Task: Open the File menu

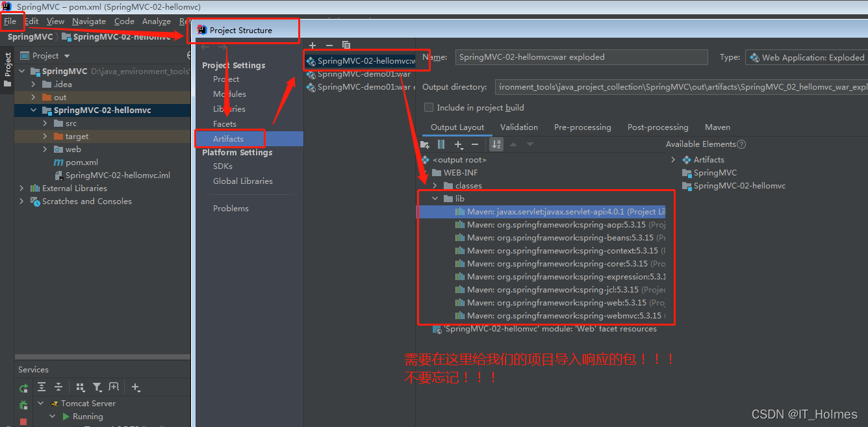Action: 10,21
